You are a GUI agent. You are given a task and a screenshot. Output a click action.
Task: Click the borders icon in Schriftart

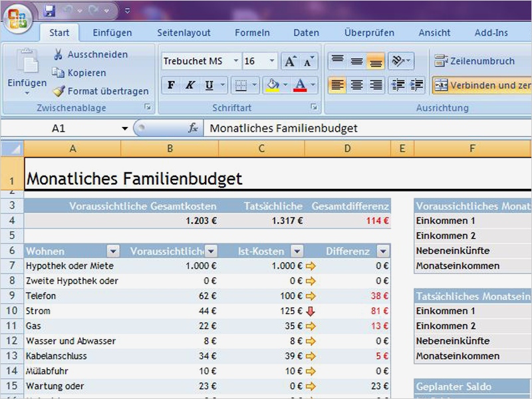pos(240,85)
